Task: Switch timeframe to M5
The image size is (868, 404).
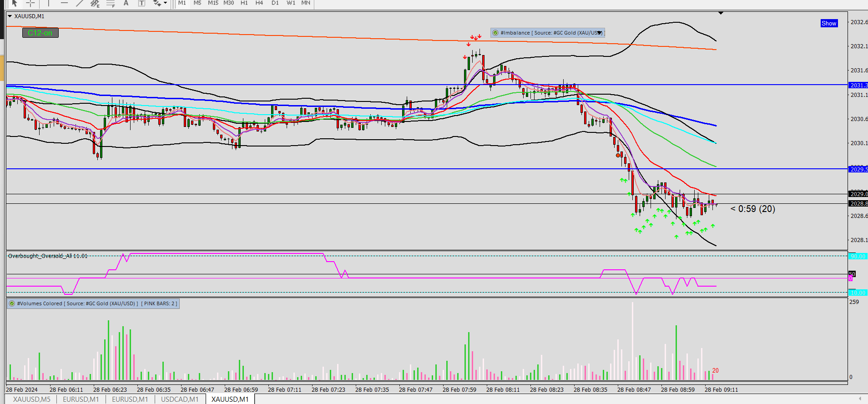Action: (197, 3)
